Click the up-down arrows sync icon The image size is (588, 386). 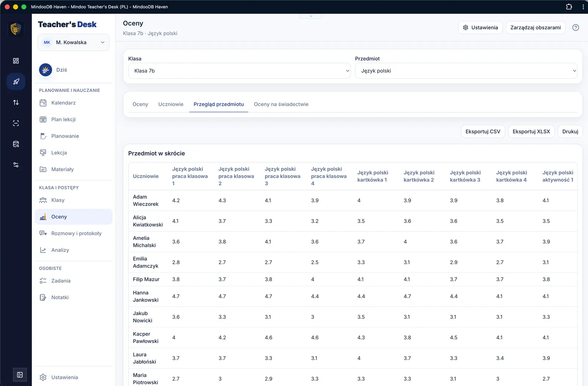click(x=16, y=103)
